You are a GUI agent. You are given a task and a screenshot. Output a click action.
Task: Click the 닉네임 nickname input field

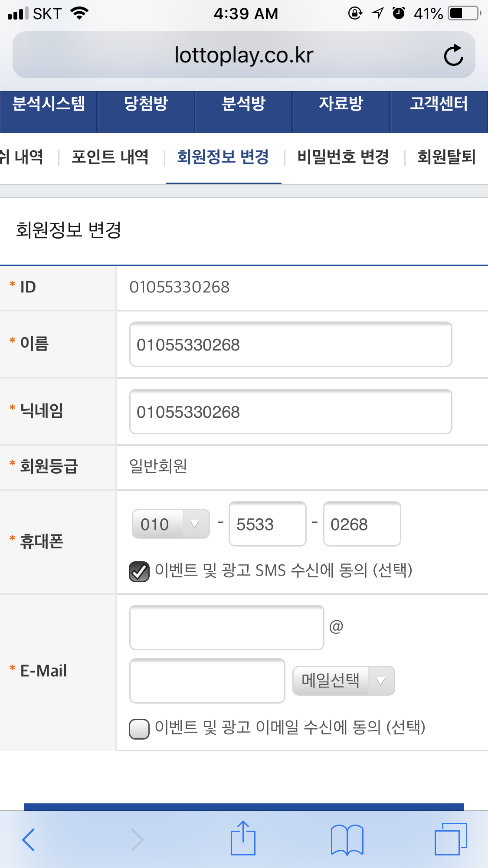click(291, 412)
